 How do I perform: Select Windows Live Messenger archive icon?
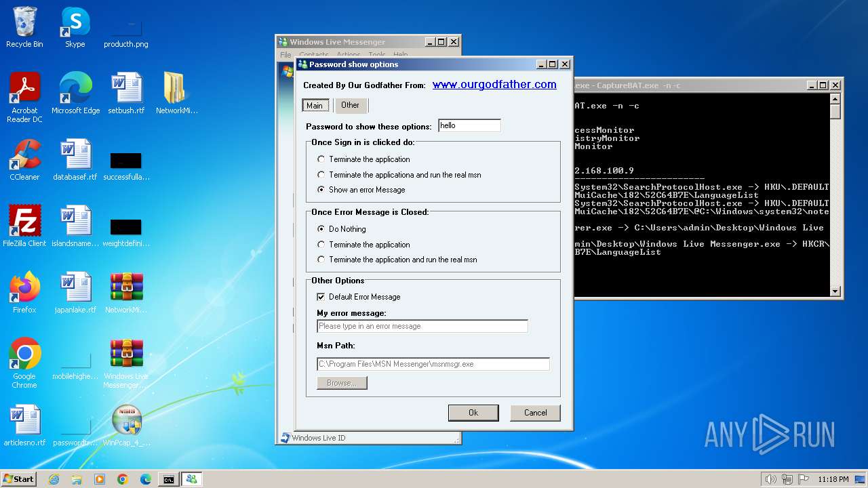126,363
